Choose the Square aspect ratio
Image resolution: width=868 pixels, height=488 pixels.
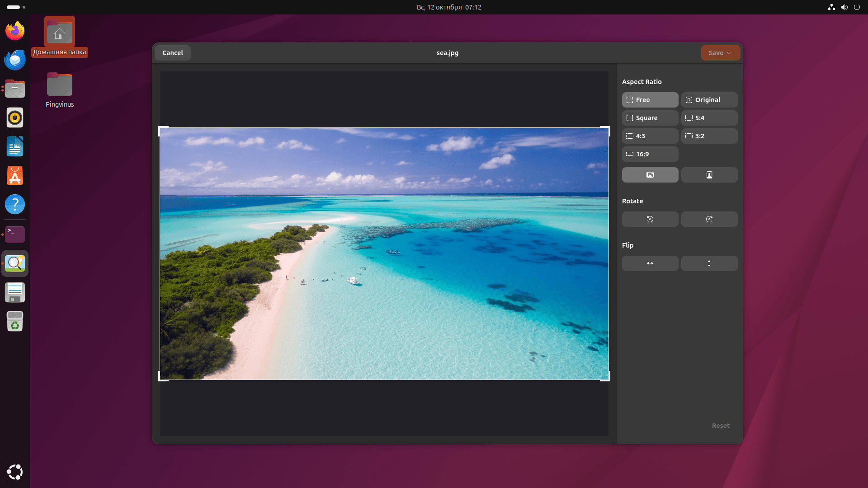(x=650, y=118)
